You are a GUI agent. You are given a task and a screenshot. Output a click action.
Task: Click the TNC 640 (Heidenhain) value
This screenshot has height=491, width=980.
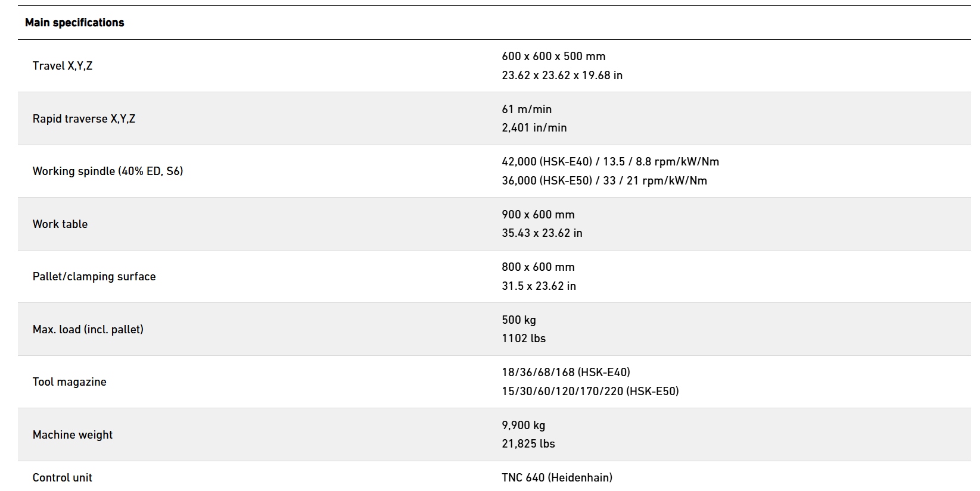click(556, 478)
